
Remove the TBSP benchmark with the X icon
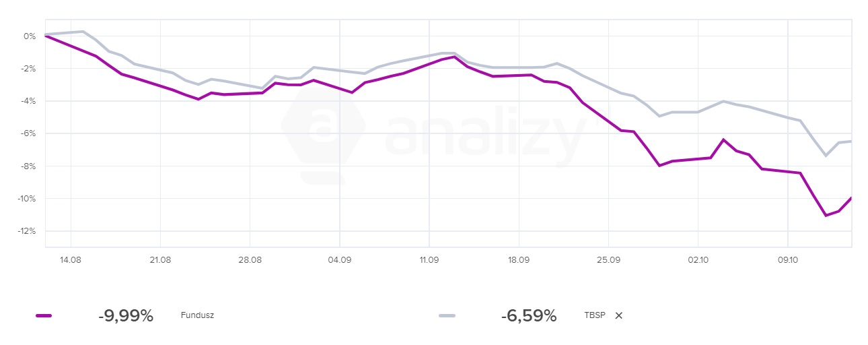619,315
